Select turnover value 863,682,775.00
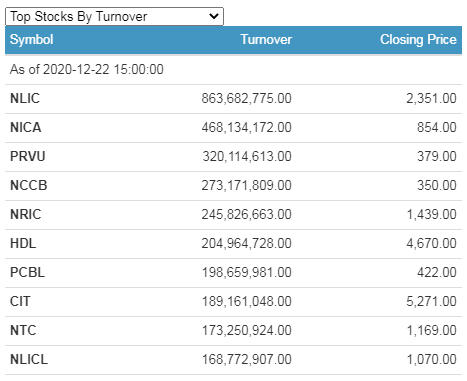Viewport: 467px width, 381px height. tap(247, 98)
